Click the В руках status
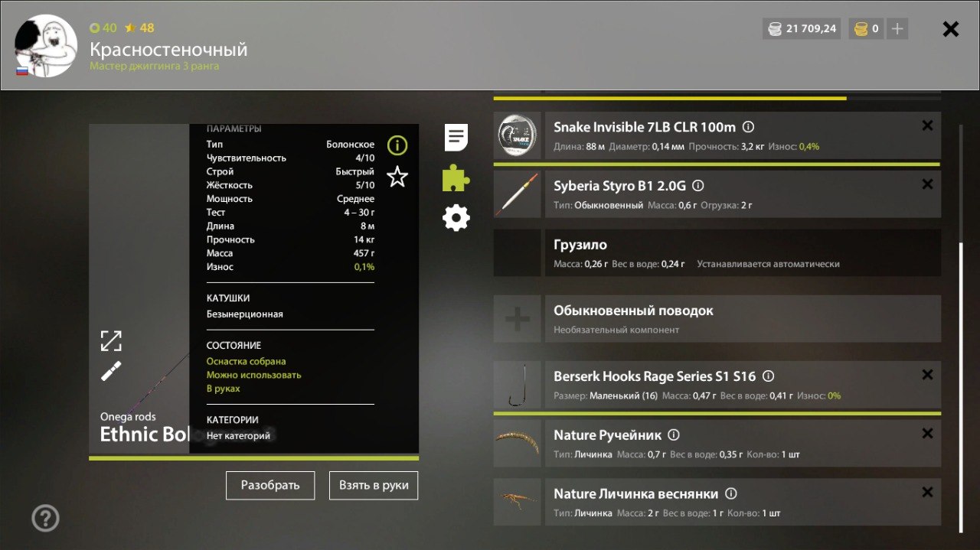 pyautogui.click(x=224, y=389)
